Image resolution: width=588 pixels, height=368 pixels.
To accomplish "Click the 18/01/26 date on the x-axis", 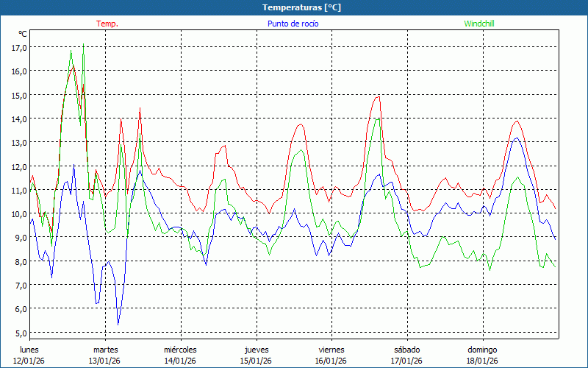I will point(482,361).
